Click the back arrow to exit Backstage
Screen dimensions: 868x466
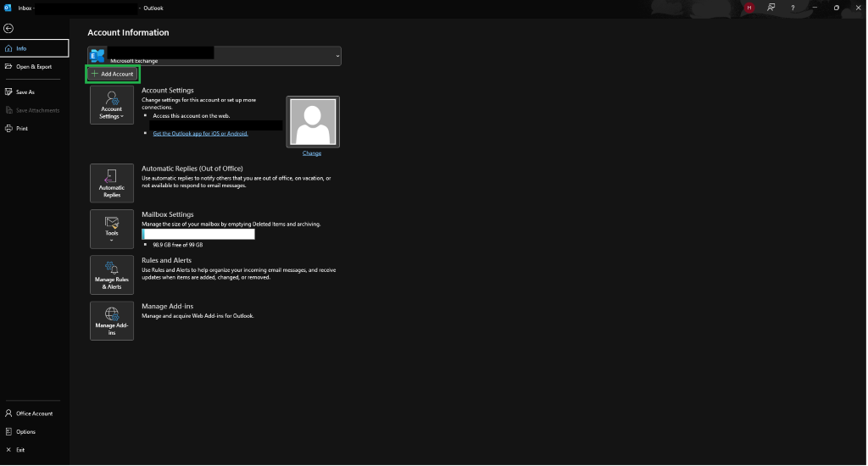pos(8,28)
